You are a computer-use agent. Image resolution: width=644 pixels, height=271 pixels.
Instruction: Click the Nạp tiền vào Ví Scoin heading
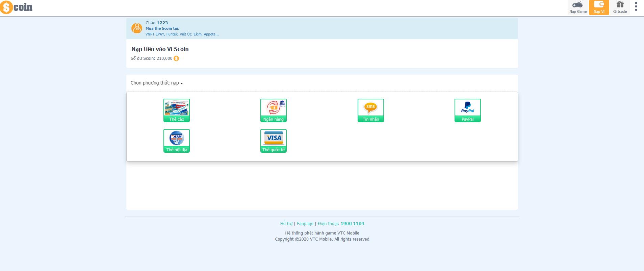(x=160, y=49)
